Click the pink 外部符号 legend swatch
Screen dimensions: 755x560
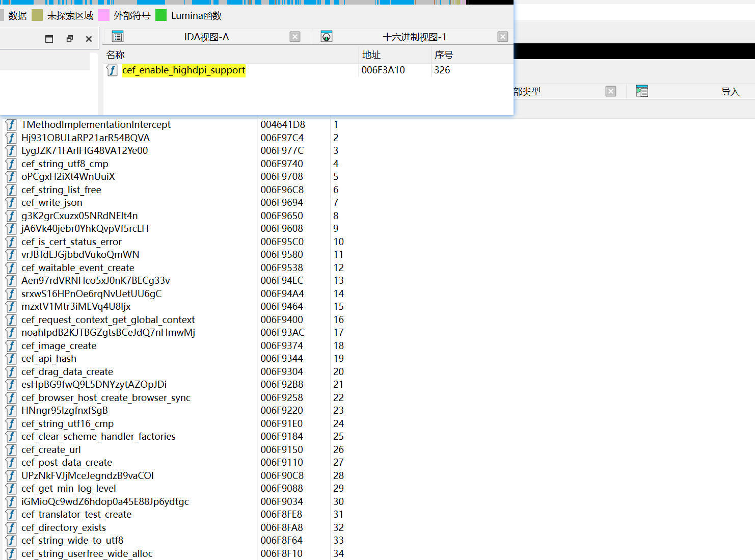103,15
